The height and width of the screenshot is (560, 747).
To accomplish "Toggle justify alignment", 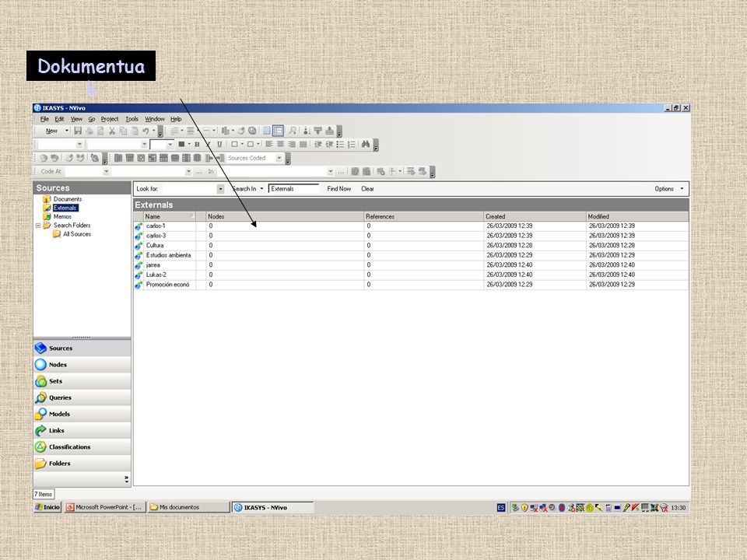I will pos(303,145).
